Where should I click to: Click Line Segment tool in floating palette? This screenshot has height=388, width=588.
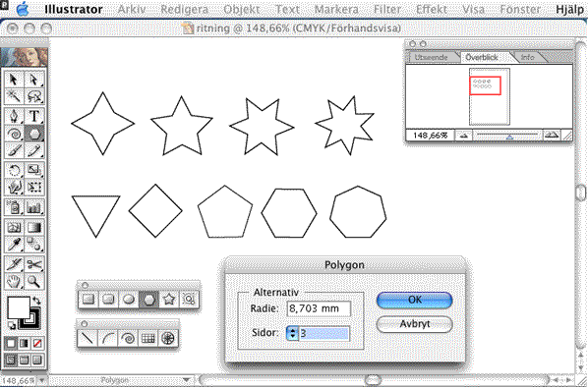coord(88,338)
